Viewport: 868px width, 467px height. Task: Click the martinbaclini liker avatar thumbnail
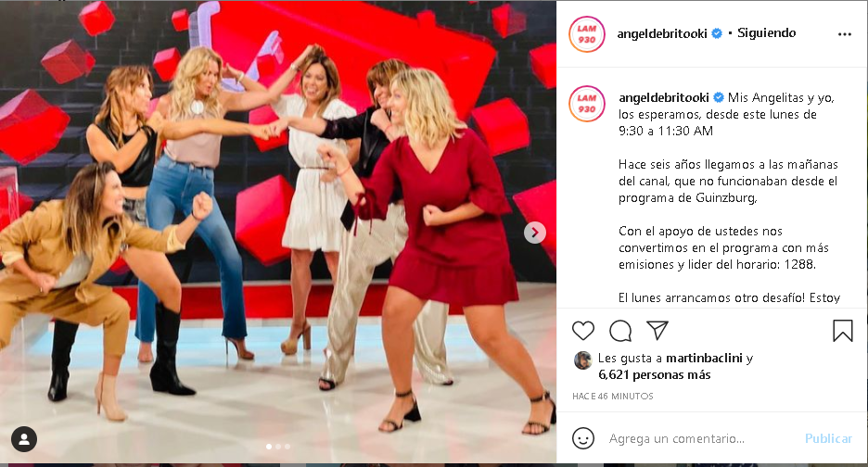tap(583, 360)
